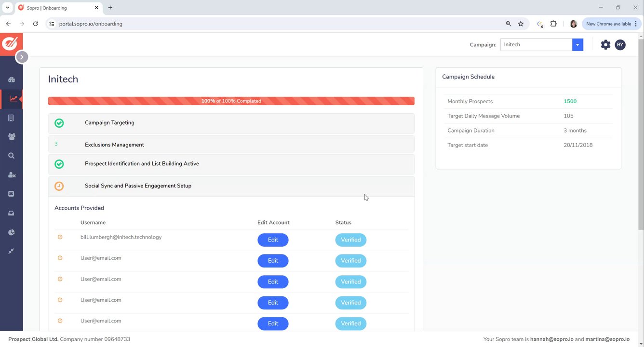Edit the bill.lumbergh@initech.technology account
This screenshot has height=347, width=644.
273,240
